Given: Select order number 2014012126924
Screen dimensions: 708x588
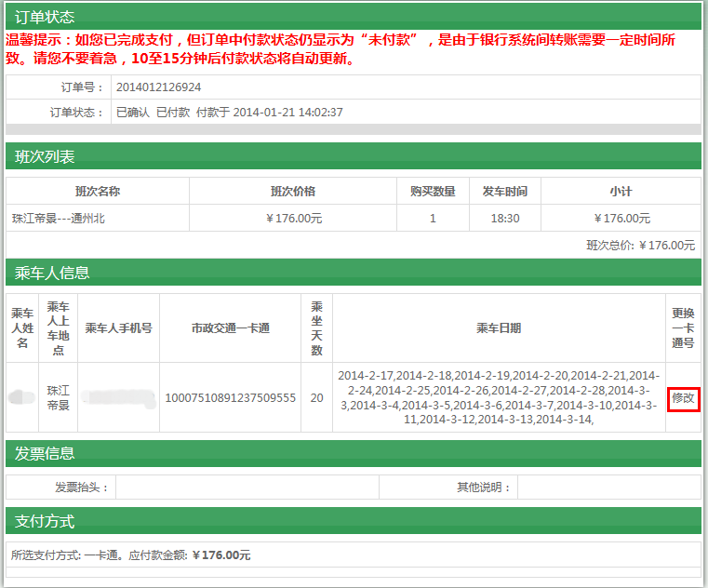Looking at the screenshot, I should [158, 87].
